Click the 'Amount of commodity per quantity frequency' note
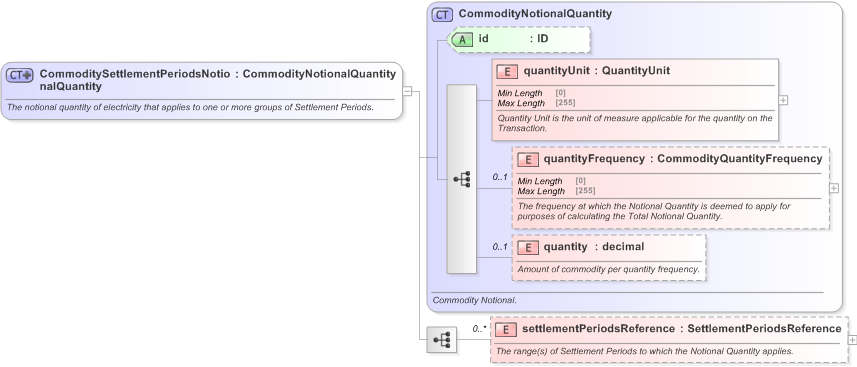Viewport: 857px width, 367px height. point(608,269)
